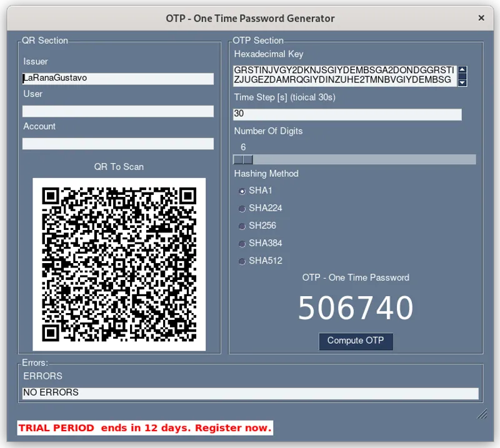This screenshot has height=448, width=500.
Task: Click the Number Of Digits slider track
Action: pyautogui.click(x=354, y=159)
